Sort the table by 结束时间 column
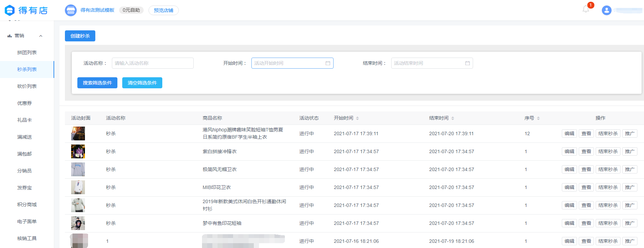The image size is (644, 248). pyautogui.click(x=453, y=118)
